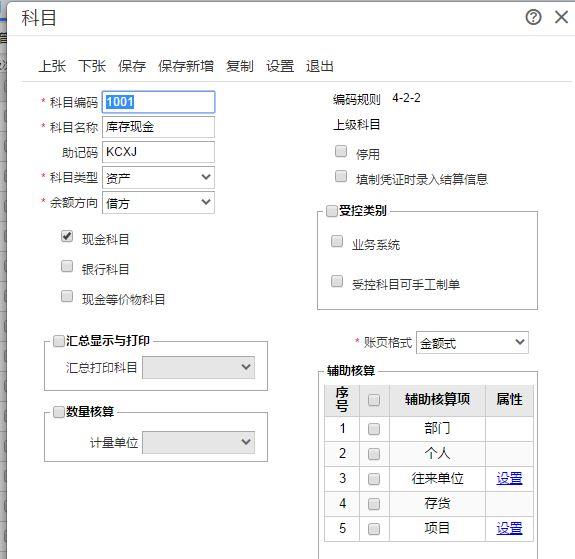This screenshot has width=575, height=559.
Task: Enable the 受控类别 checkbox
Action: click(x=332, y=211)
